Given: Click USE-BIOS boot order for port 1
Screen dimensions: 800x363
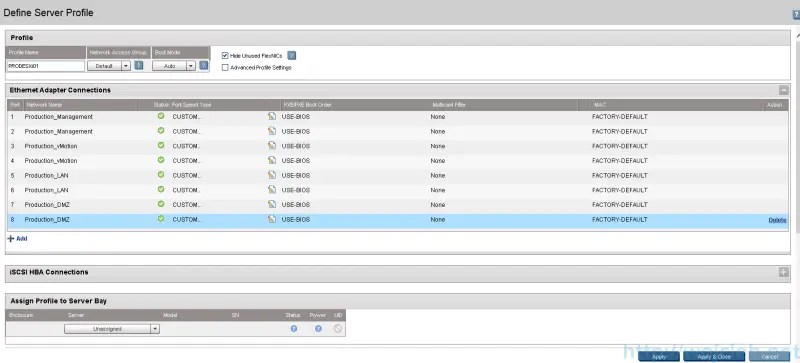Looking at the screenshot, I should (x=296, y=117).
